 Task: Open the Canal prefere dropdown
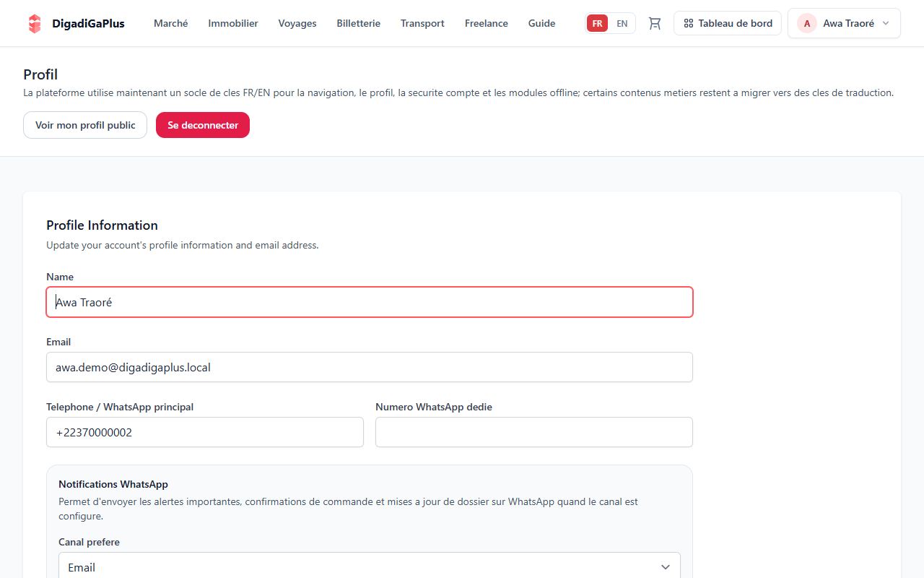coord(370,567)
